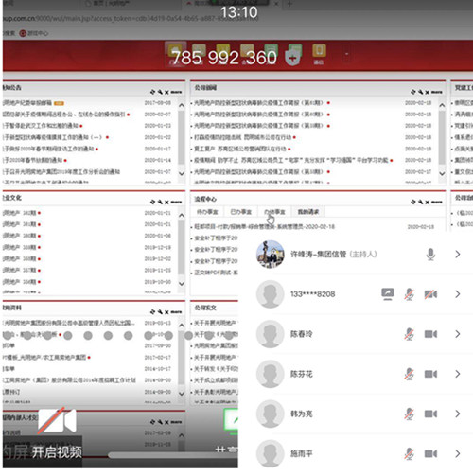Click the 13:10 time display
473x476 pixels.
point(238,12)
